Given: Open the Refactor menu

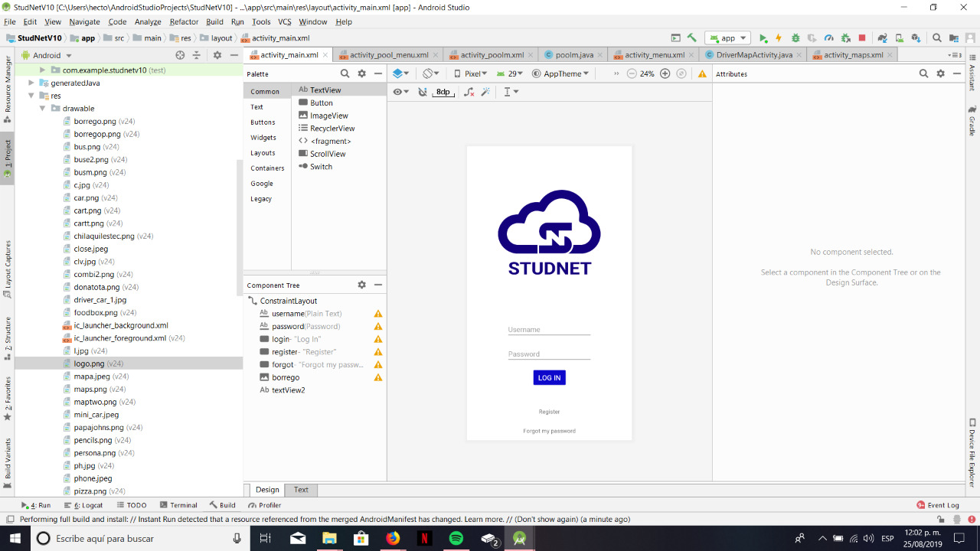Looking at the screenshot, I should pos(184,22).
